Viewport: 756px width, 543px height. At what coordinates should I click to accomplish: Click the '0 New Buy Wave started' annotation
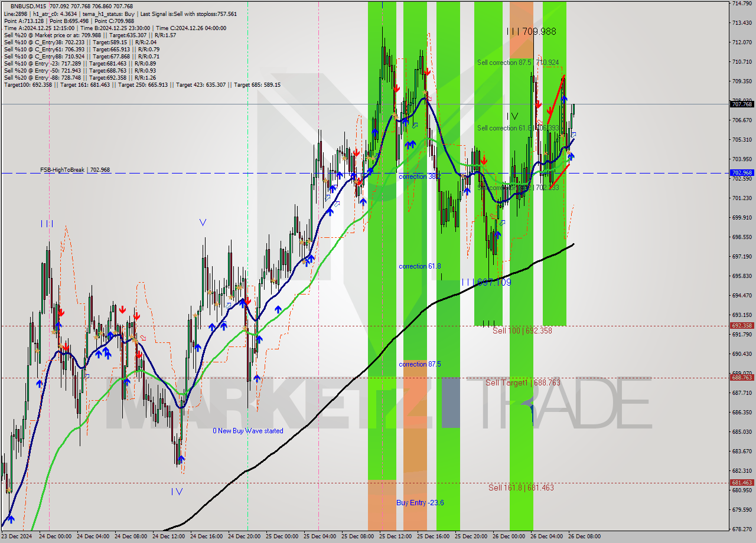(248, 431)
